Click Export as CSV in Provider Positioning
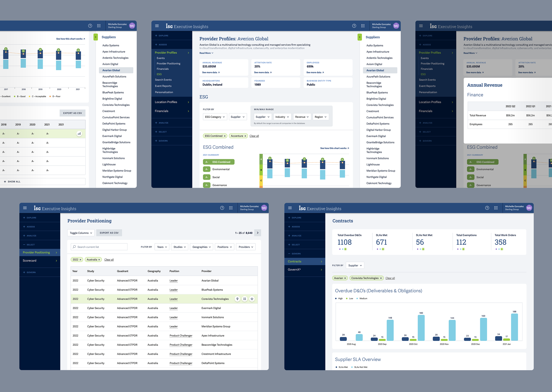The height and width of the screenshot is (392, 552). click(x=109, y=233)
